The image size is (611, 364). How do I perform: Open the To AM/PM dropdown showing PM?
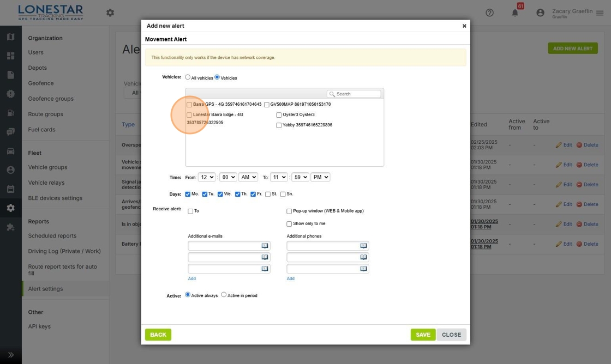tap(320, 177)
